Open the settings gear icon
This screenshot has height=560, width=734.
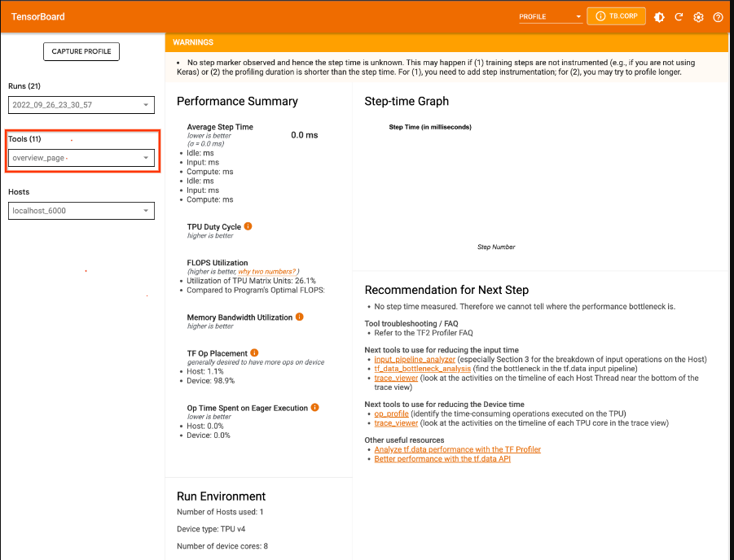click(698, 17)
